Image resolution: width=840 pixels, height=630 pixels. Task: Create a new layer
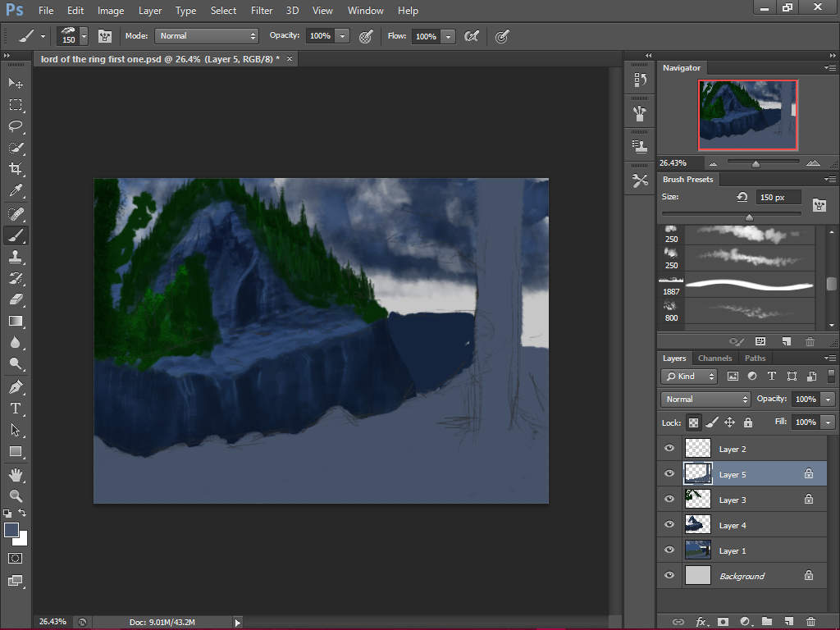(x=788, y=622)
